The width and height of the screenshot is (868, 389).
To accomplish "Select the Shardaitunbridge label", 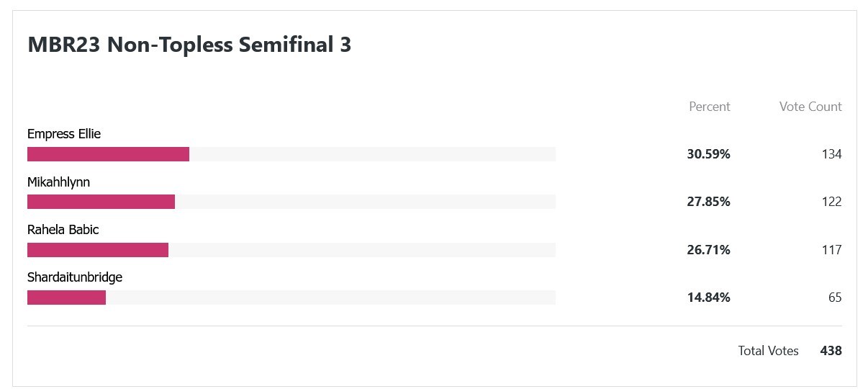I will point(75,277).
